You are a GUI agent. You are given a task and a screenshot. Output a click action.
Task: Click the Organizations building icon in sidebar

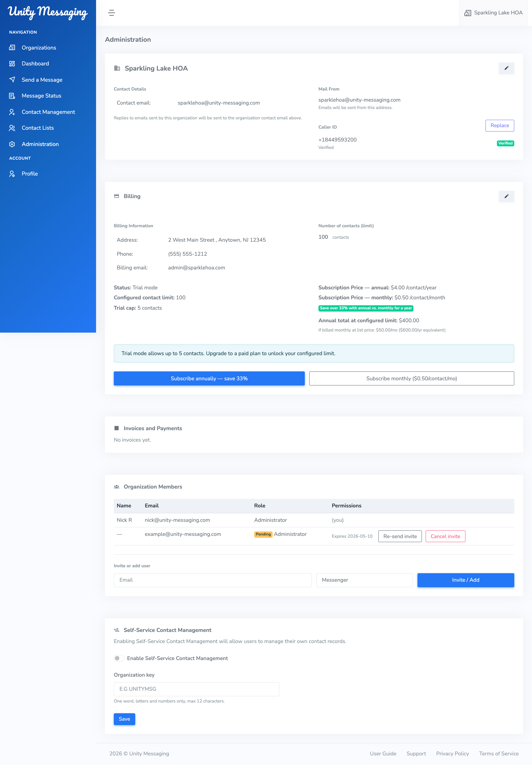(12, 48)
